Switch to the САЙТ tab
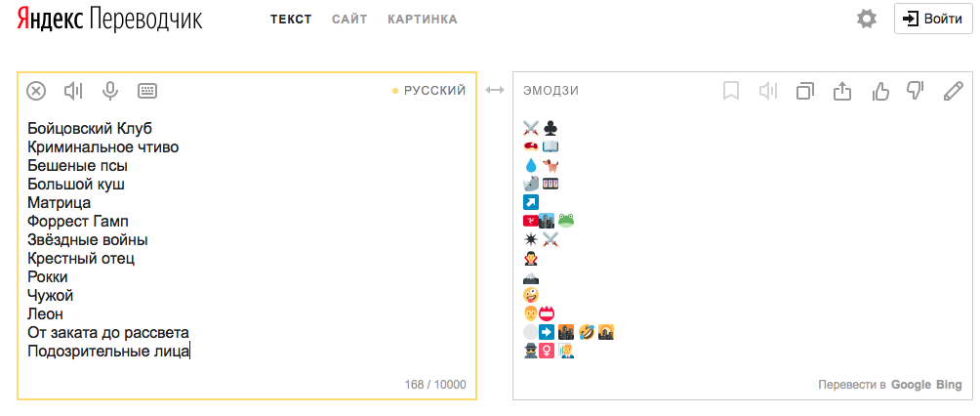The width and height of the screenshot is (980, 416). click(x=349, y=20)
